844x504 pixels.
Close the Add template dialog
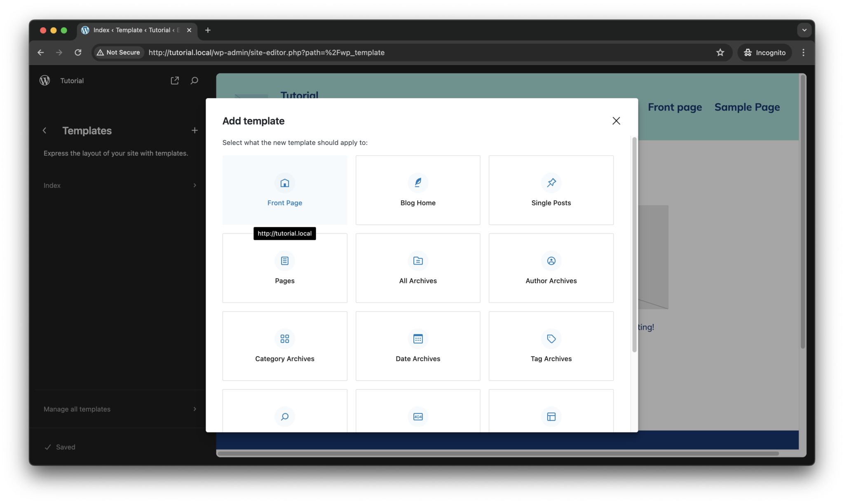click(x=616, y=121)
